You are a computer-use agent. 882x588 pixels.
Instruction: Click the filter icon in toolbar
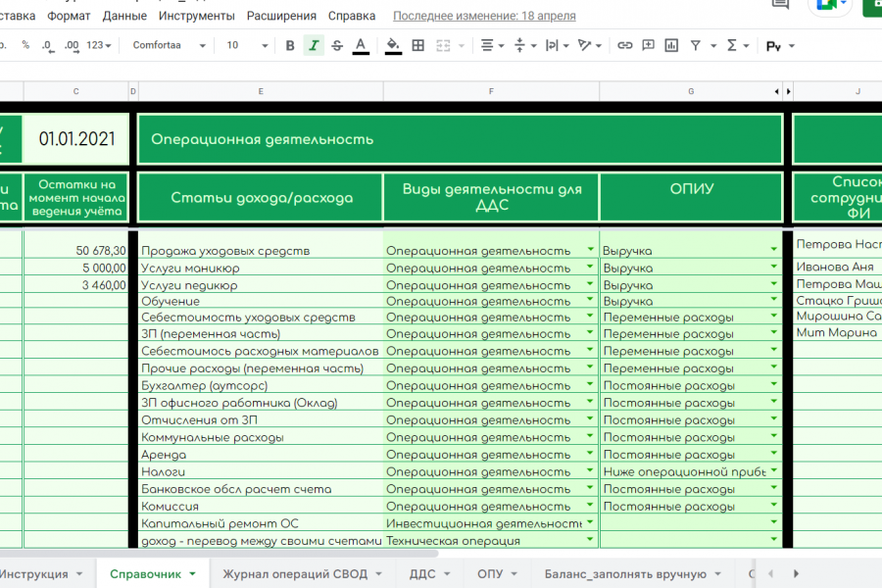696,46
